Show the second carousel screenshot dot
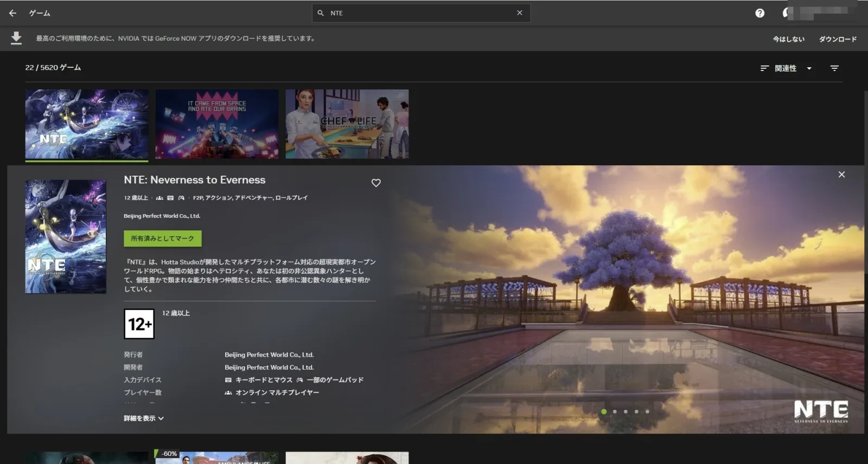Image resolution: width=868 pixels, height=464 pixels. tap(615, 411)
